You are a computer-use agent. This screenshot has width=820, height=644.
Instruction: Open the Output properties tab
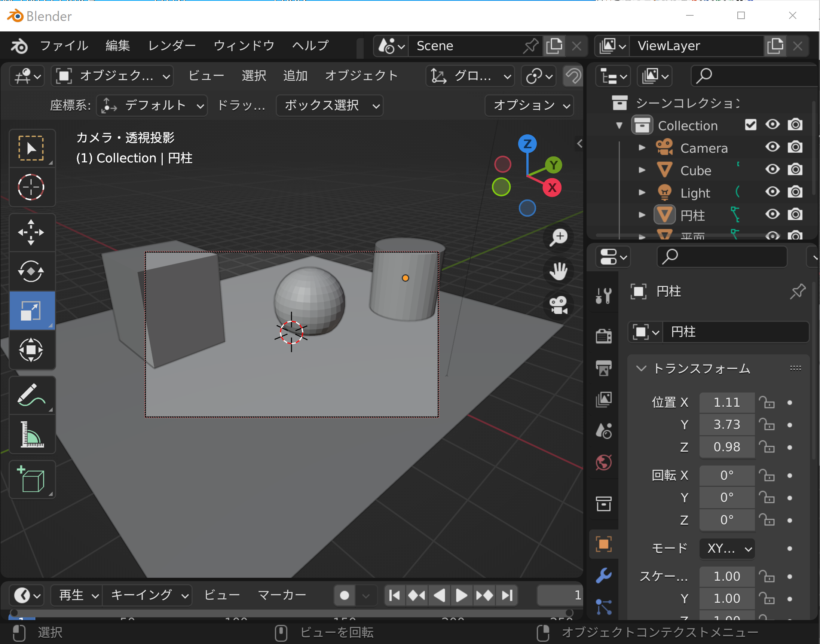pos(603,368)
